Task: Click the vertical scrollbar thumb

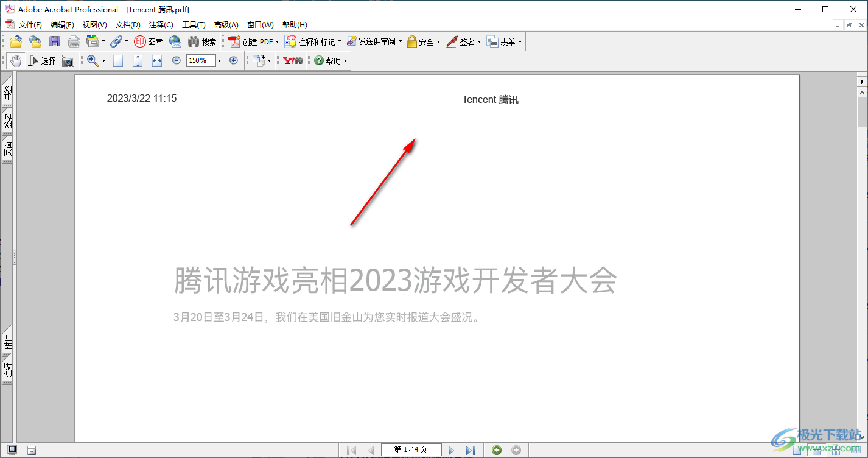Action: click(x=862, y=113)
